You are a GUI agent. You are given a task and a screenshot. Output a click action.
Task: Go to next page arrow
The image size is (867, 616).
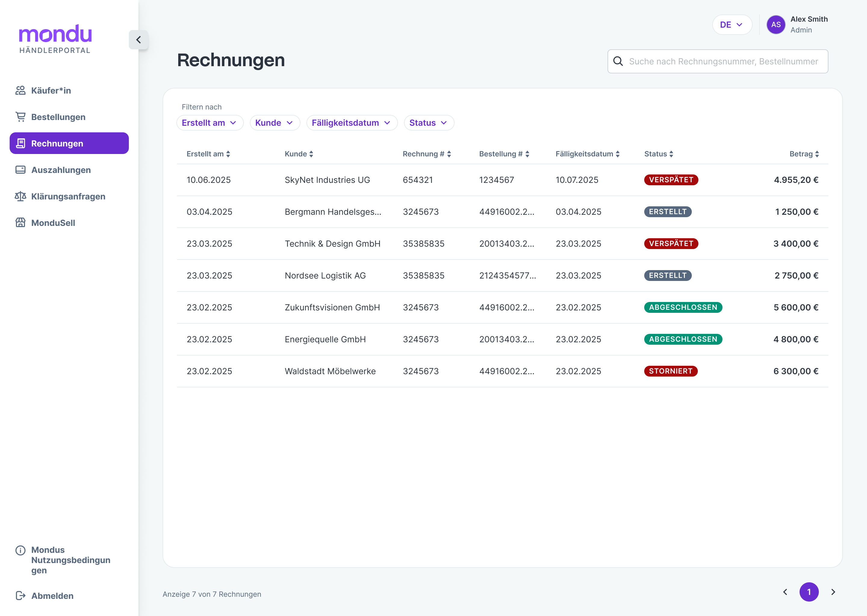coord(833,592)
